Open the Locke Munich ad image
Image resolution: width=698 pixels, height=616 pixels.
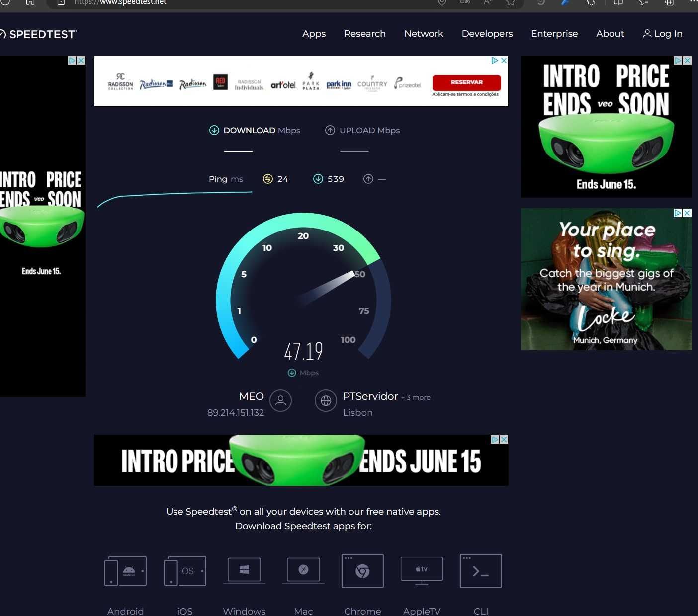(x=606, y=279)
